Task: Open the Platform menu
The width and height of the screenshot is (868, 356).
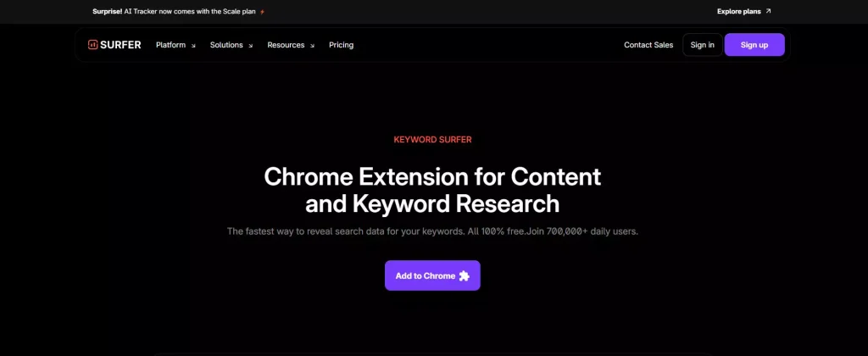Action: point(170,45)
